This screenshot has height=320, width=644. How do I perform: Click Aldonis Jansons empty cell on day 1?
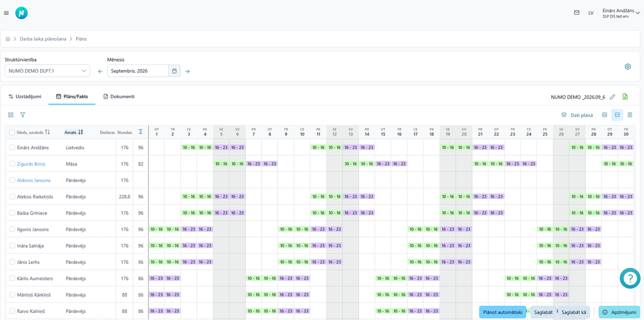[157, 180]
